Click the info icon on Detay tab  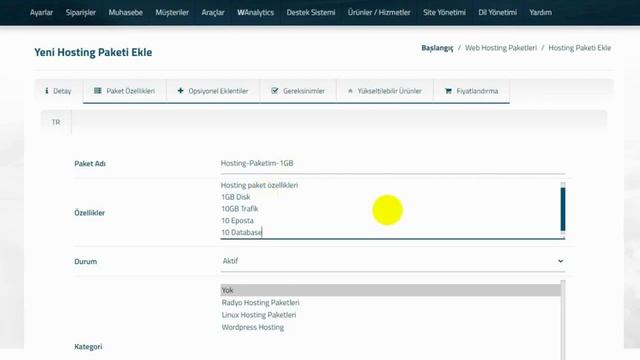(47, 91)
